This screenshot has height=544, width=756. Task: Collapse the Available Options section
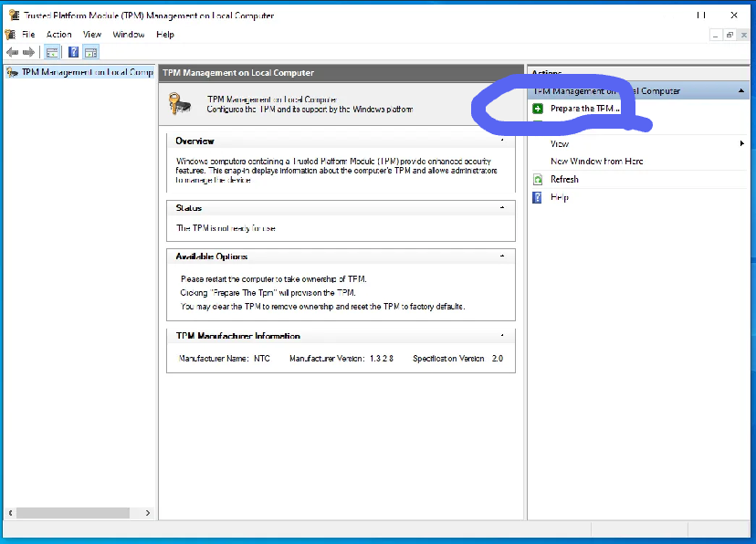tap(502, 256)
